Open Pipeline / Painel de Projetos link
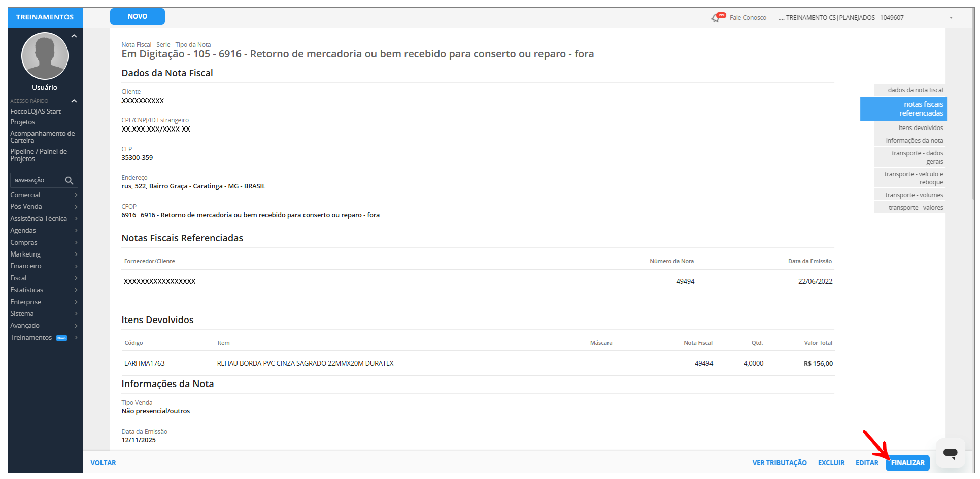980x479 pixels. tap(39, 155)
